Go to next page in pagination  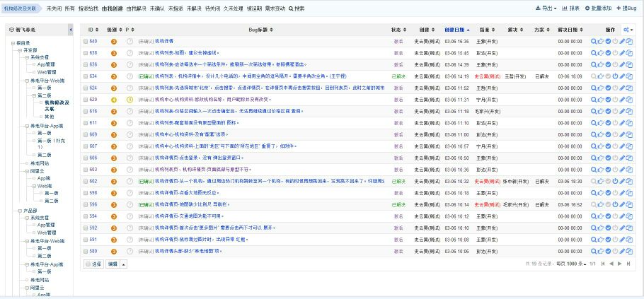click(619, 264)
